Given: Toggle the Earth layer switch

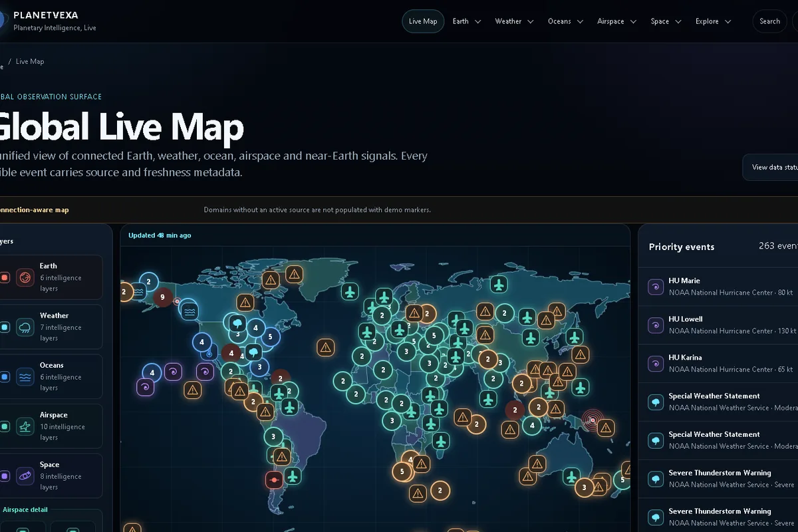Looking at the screenshot, I should point(5,277).
